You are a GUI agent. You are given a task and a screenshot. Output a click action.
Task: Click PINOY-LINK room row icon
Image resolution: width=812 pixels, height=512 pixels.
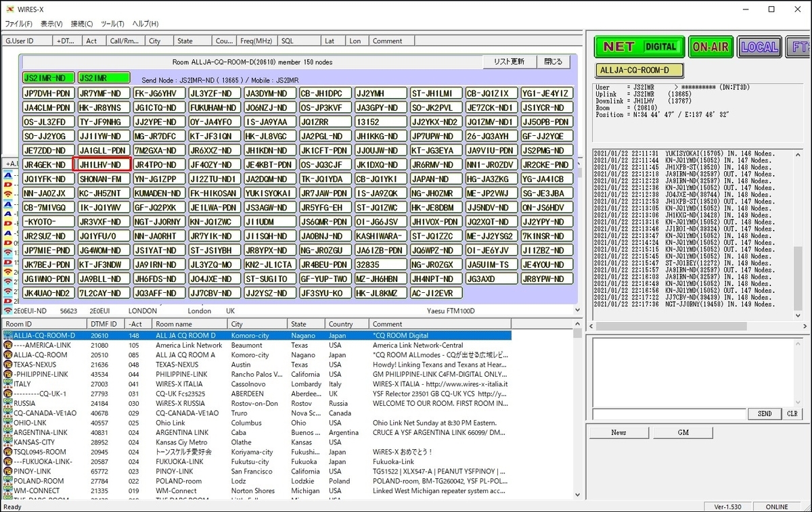coord(7,471)
